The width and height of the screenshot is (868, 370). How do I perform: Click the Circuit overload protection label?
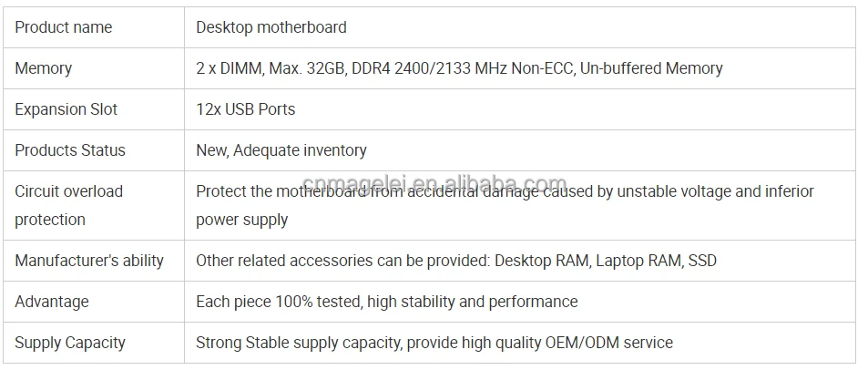pyautogui.click(x=68, y=205)
